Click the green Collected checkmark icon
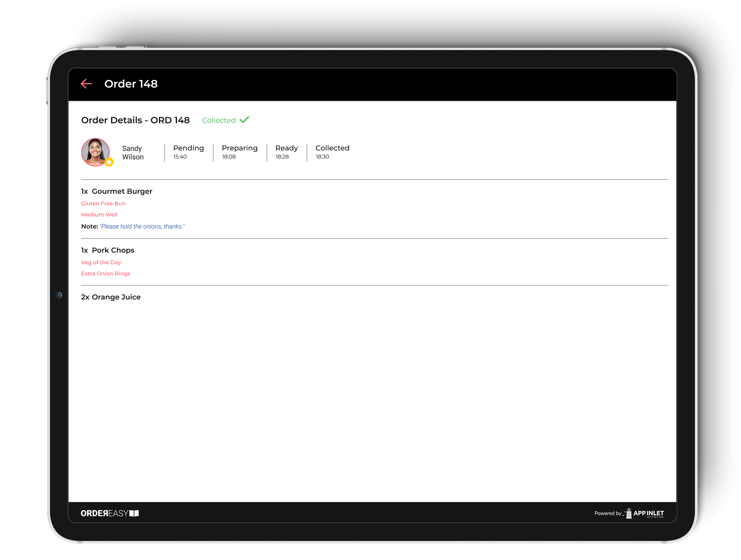Viewport: 741px width, 560px height. [245, 120]
